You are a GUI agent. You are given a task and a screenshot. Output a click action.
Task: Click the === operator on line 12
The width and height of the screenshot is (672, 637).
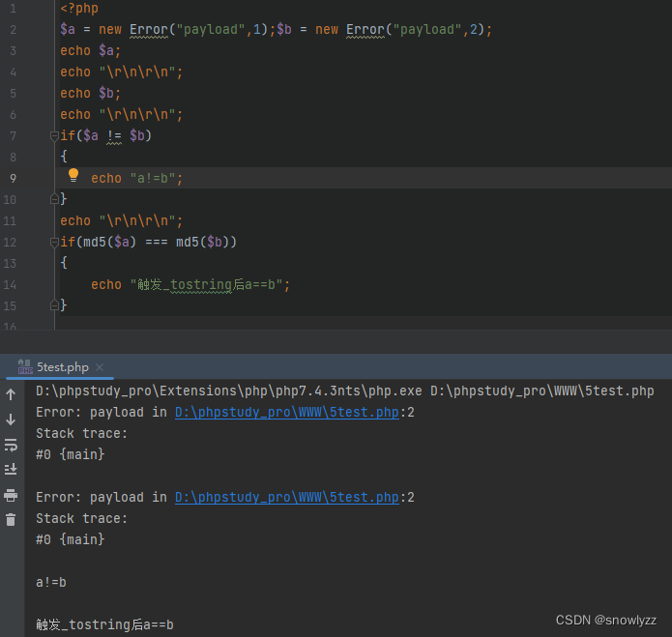pos(157,242)
